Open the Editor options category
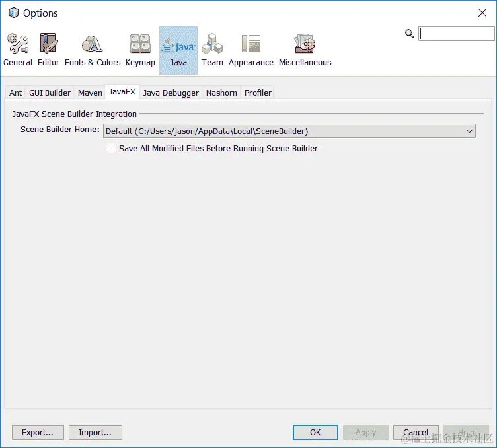This screenshot has height=448, width=497. 48,51
